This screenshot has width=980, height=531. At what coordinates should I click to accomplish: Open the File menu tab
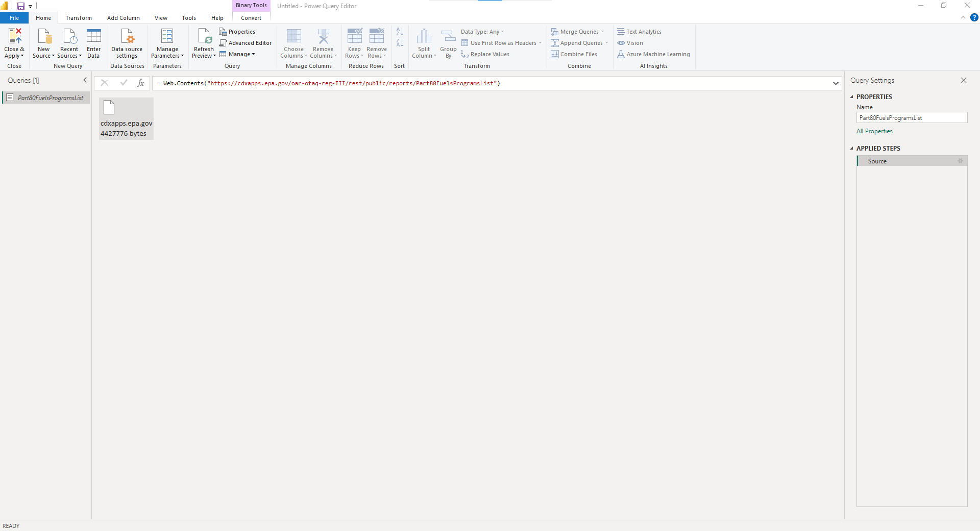click(x=14, y=18)
